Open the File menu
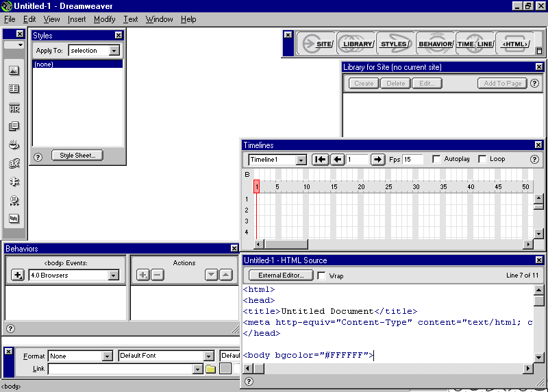The image size is (548, 392). tap(10, 19)
